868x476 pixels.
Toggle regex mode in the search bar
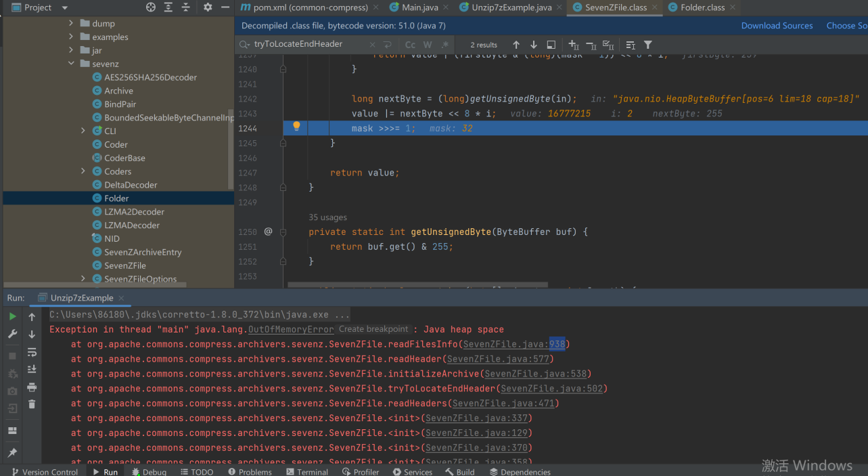[444, 45]
